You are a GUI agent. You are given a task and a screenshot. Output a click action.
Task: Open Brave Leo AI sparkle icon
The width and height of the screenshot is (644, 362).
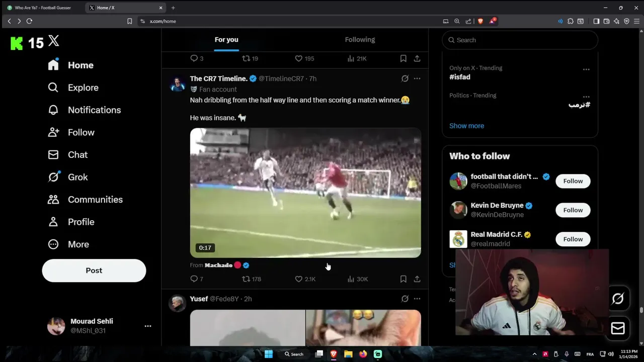[x=616, y=21]
